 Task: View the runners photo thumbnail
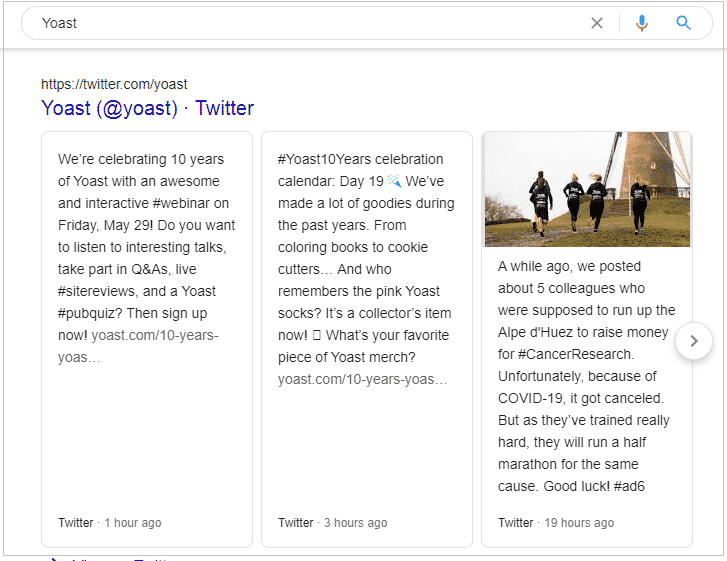587,189
